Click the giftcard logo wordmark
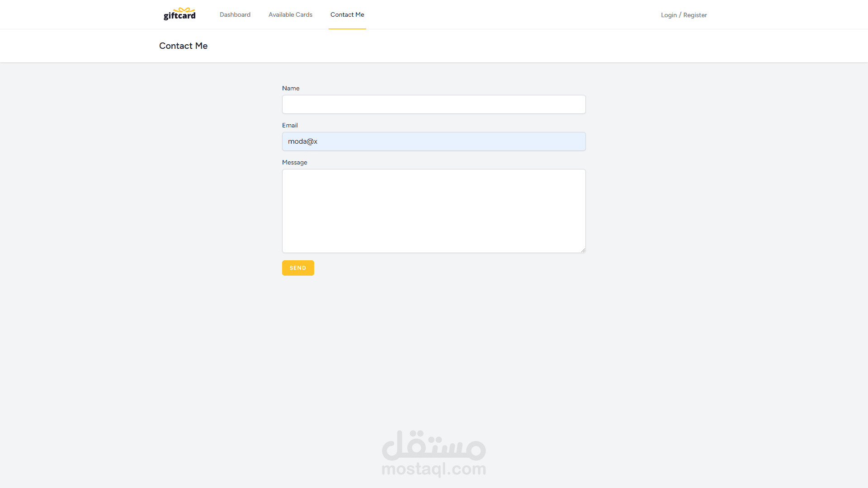The height and width of the screenshot is (488, 868). (x=179, y=16)
